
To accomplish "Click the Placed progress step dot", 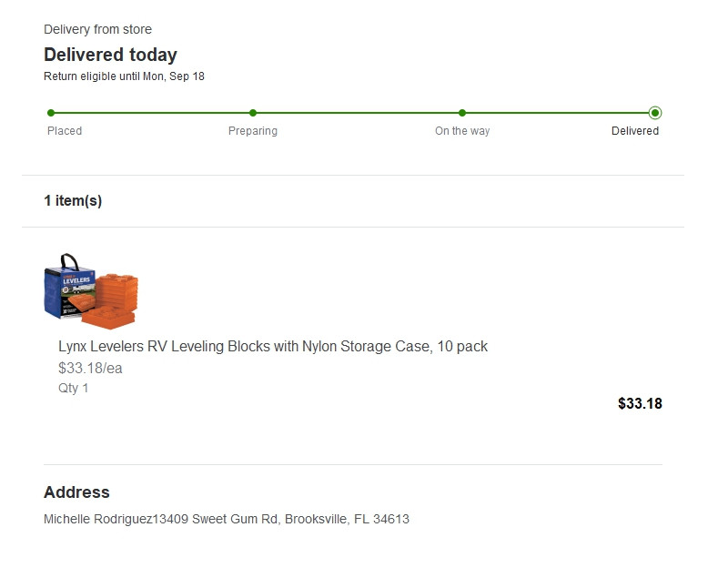I will click(x=51, y=113).
